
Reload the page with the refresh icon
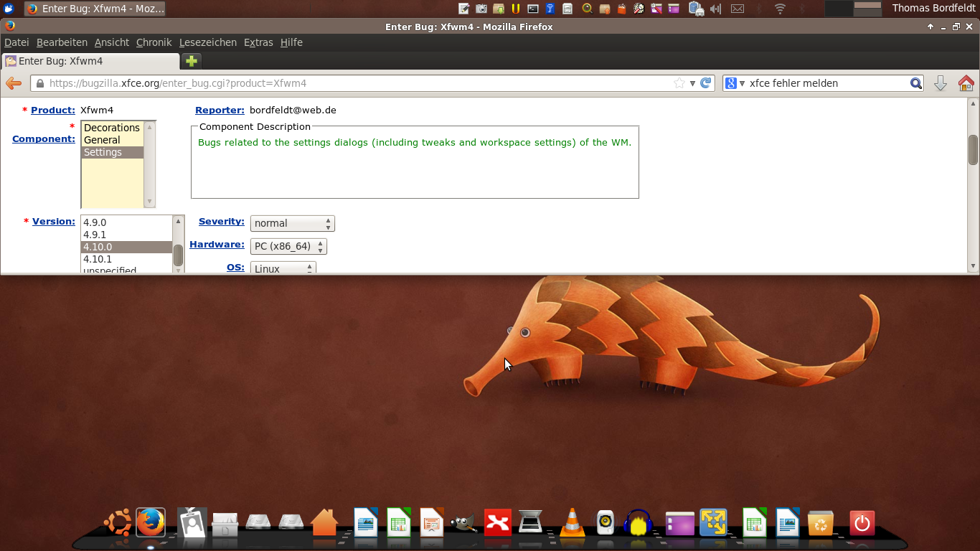(706, 83)
